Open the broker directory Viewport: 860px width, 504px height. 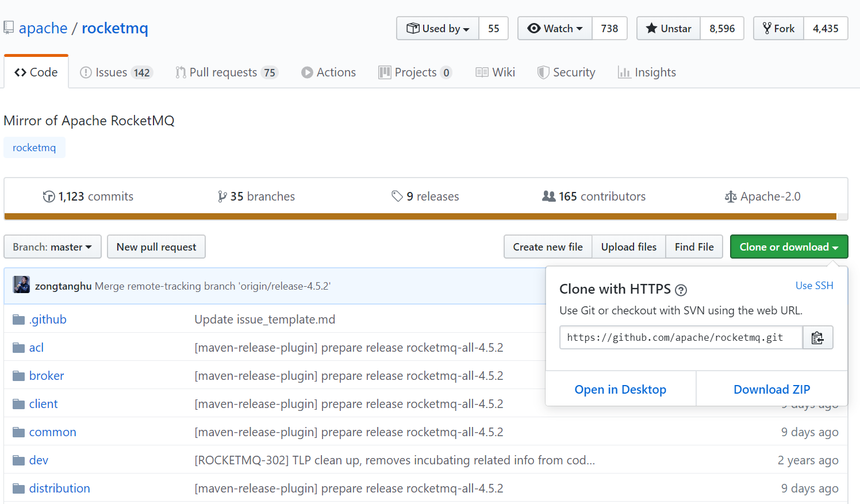(47, 376)
